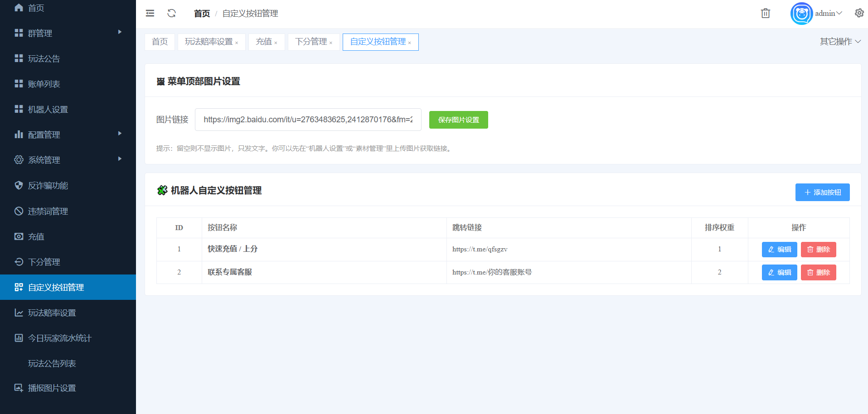
Task: Click the admin avatar image
Action: [x=801, y=14]
